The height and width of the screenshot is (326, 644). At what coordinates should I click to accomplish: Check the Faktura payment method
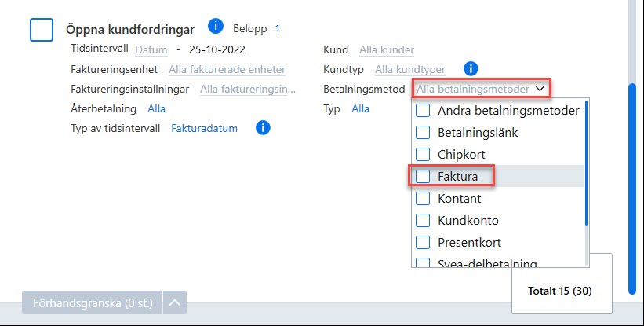coord(423,177)
